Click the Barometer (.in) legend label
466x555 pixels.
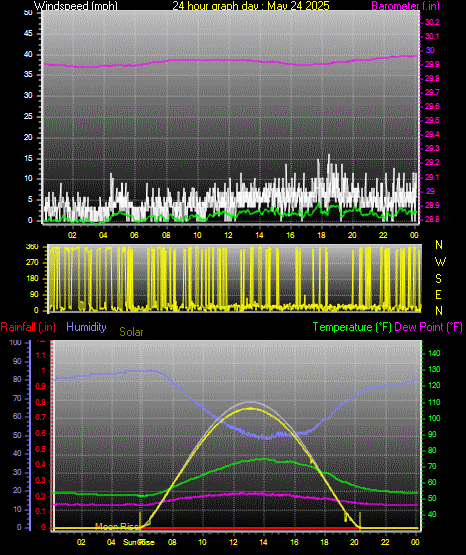(x=405, y=5)
